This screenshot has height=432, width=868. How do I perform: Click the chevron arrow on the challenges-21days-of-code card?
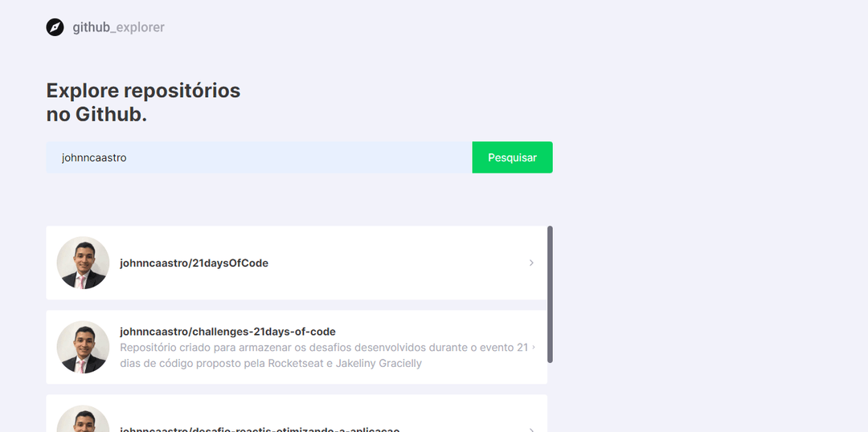click(x=534, y=347)
